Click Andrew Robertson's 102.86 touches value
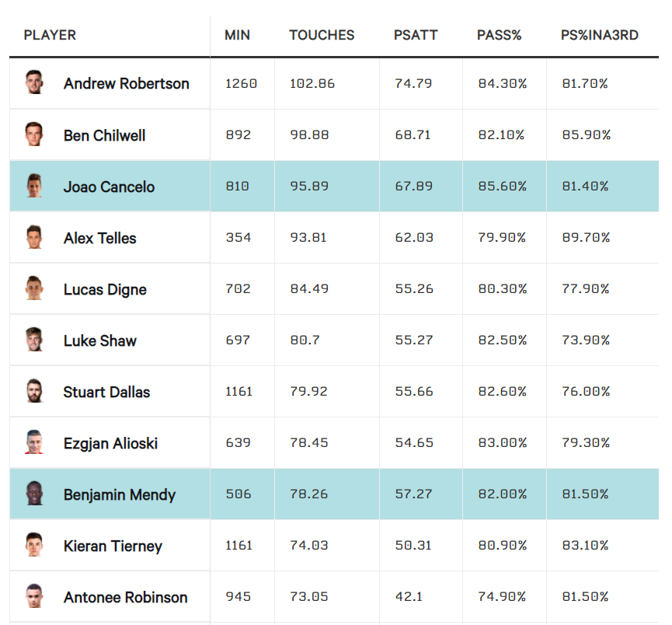The width and height of the screenshot is (672, 625). [x=312, y=83]
